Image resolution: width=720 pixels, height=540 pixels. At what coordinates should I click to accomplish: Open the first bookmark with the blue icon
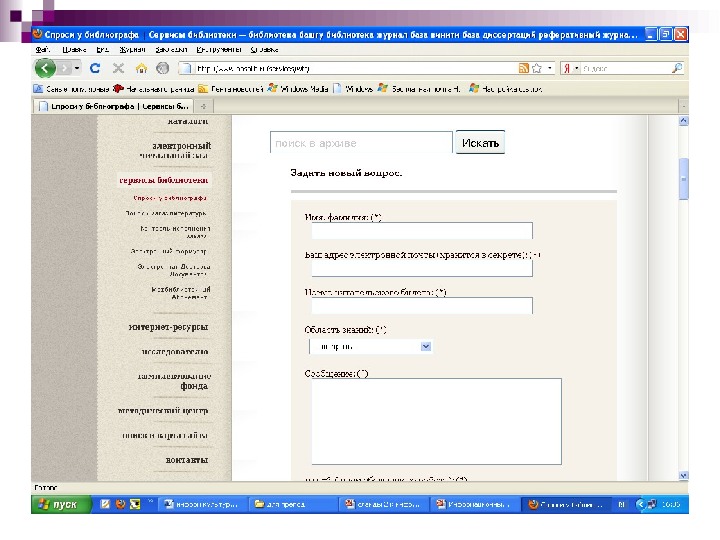point(72,89)
